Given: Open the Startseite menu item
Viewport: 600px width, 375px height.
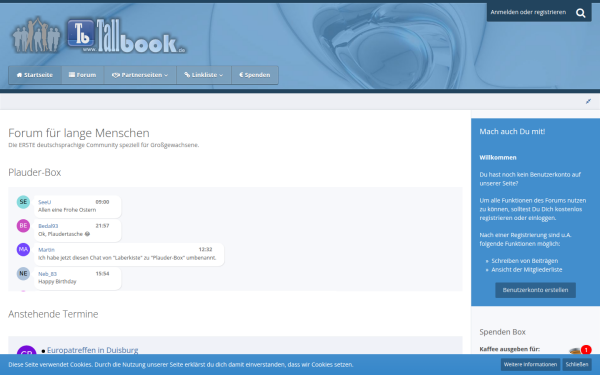Looking at the screenshot, I should pos(35,75).
